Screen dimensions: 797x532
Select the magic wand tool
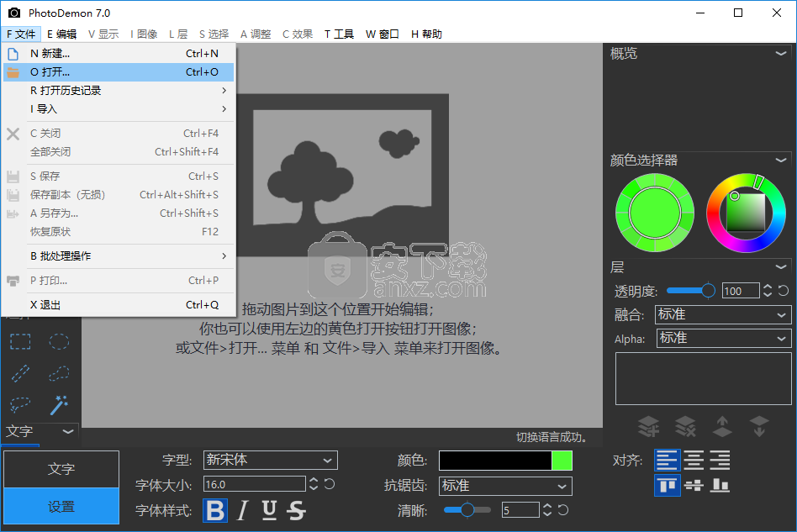(59, 405)
